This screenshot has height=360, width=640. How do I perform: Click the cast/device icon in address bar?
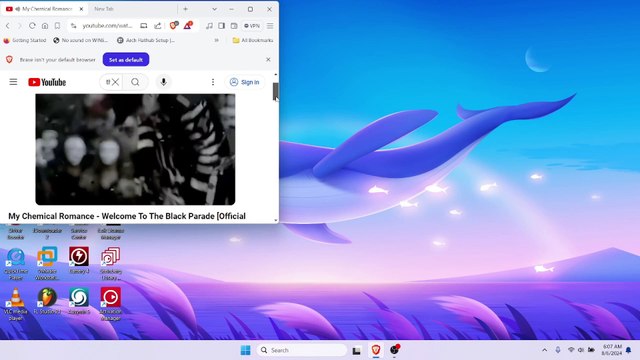(144, 26)
